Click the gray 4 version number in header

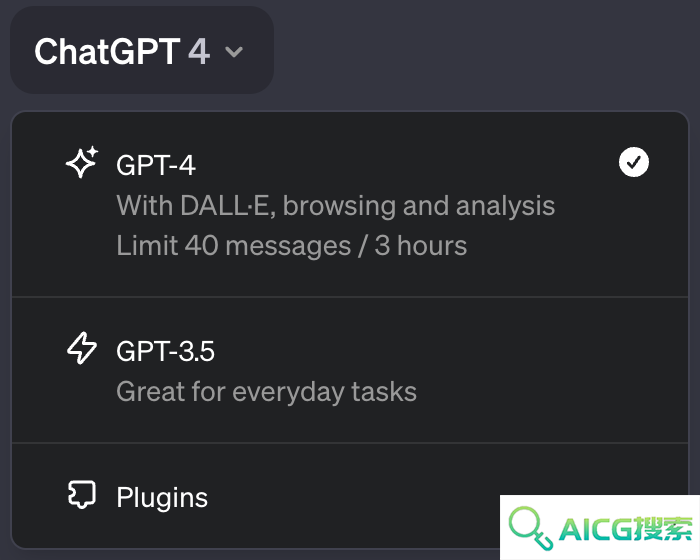pos(199,51)
